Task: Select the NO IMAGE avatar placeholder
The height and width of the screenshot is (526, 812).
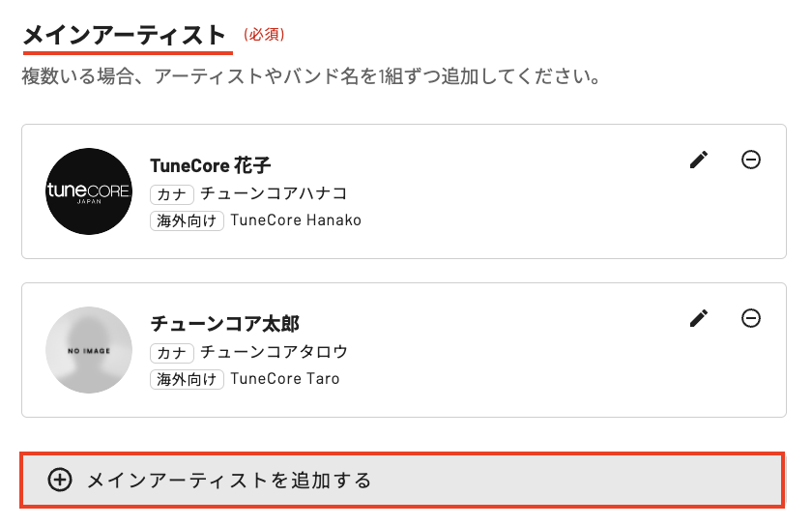Action: (89, 350)
